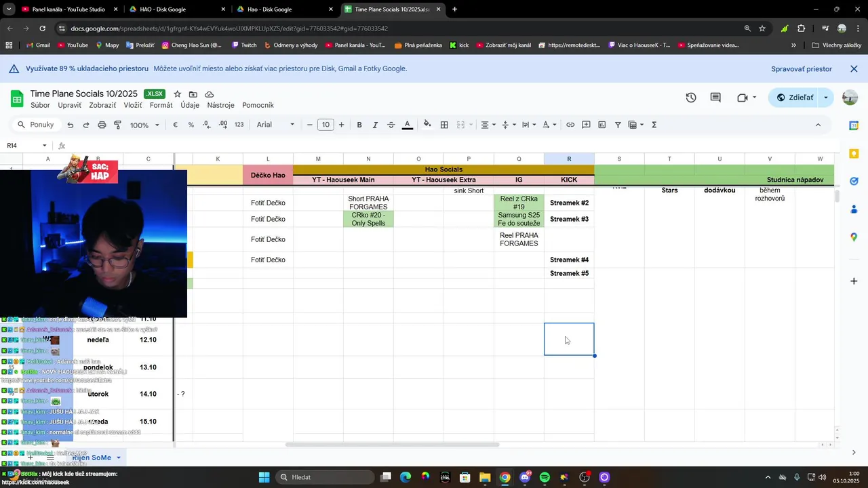Open vertical align dropdown
Viewport: 868px width, 488px height.
point(509,125)
